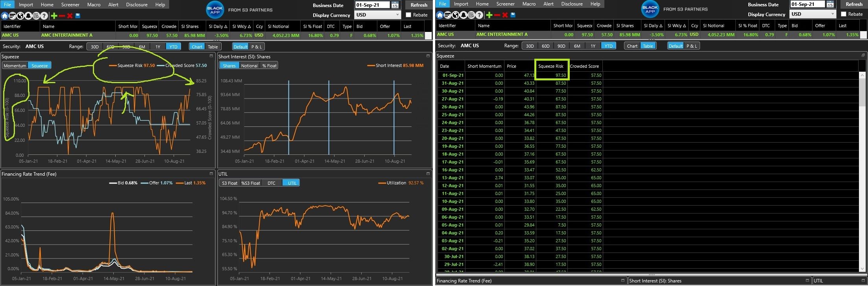
Task: Maximize the UTIL chart panel in chart-view window
Action: (428, 174)
